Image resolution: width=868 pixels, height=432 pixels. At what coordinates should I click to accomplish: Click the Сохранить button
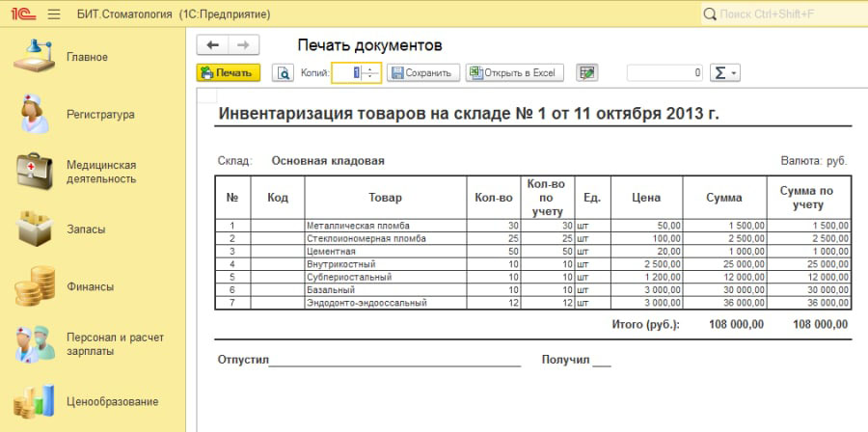point(423,72)
